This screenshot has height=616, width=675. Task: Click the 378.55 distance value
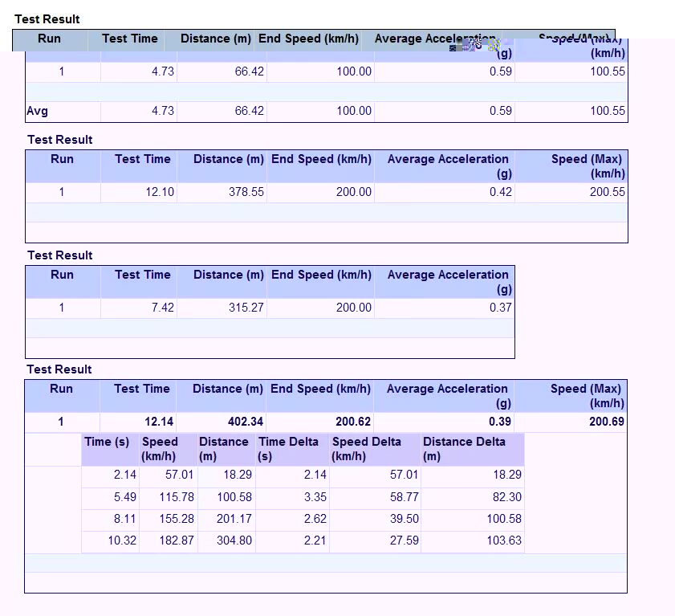(x=244, y=192)
